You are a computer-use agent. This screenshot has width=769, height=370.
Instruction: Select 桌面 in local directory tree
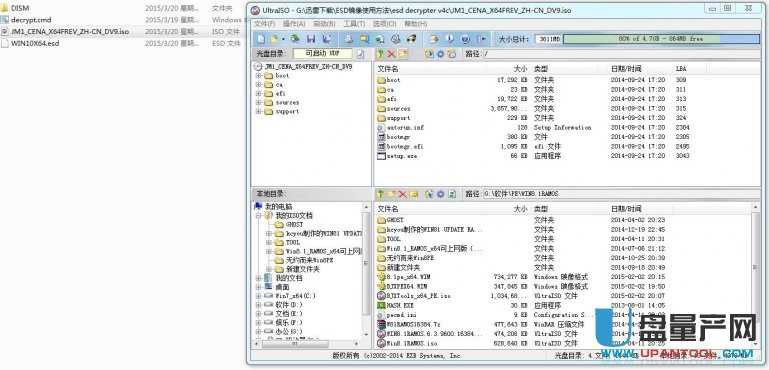pos(282,287)
